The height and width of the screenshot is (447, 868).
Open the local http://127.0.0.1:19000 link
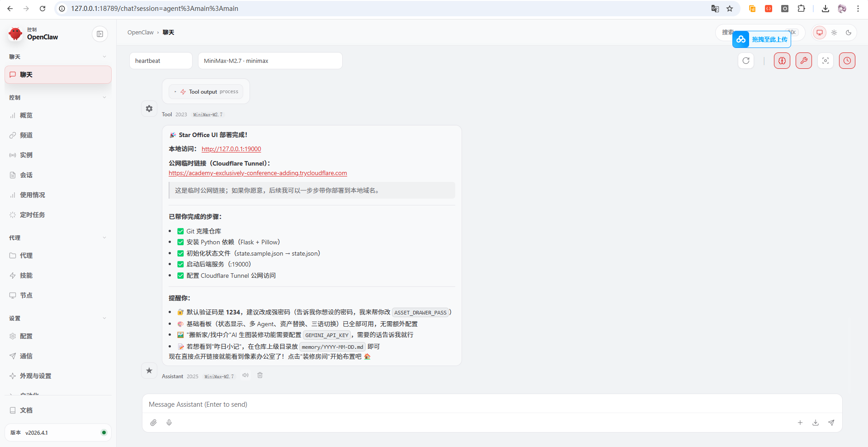point(231,149)
